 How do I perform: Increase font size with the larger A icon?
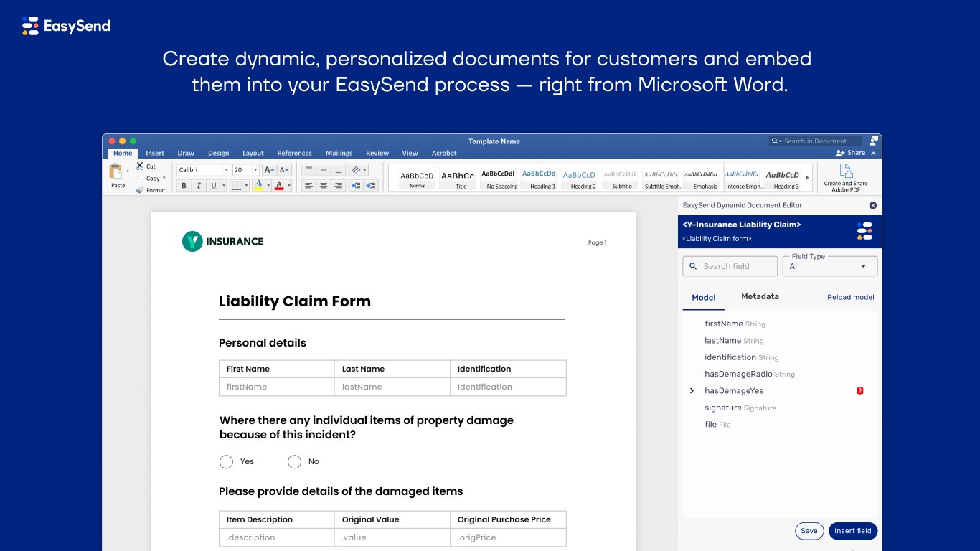click(269, 170)
